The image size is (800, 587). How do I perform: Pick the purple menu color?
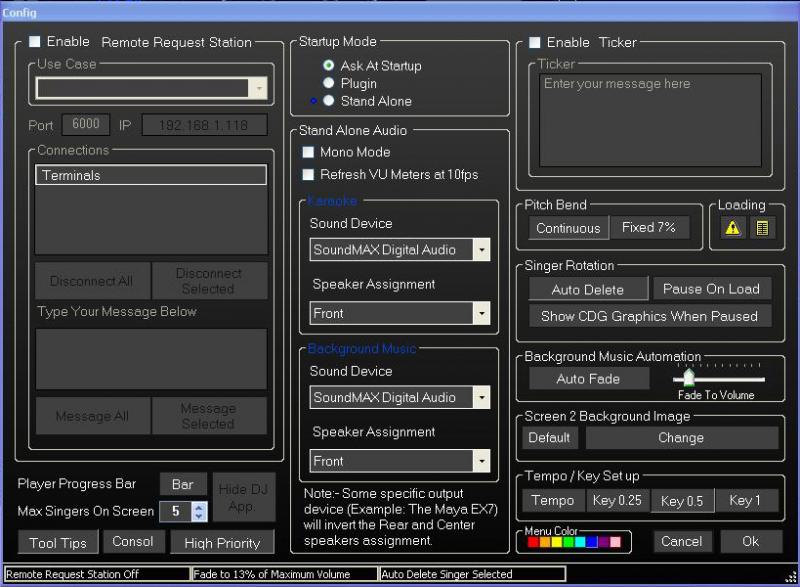(x=604, y=542)
